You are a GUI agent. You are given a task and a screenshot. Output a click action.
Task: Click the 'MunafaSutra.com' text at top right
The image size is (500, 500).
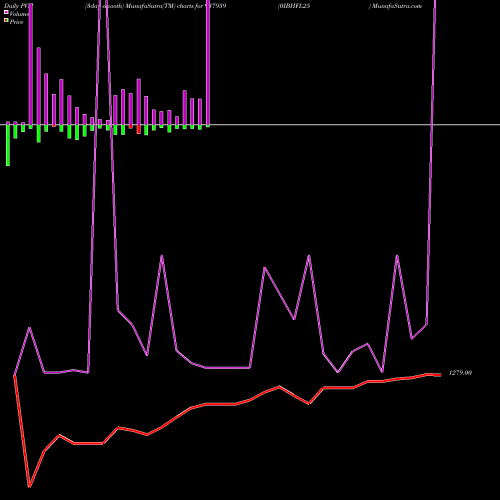coord(397,6)
